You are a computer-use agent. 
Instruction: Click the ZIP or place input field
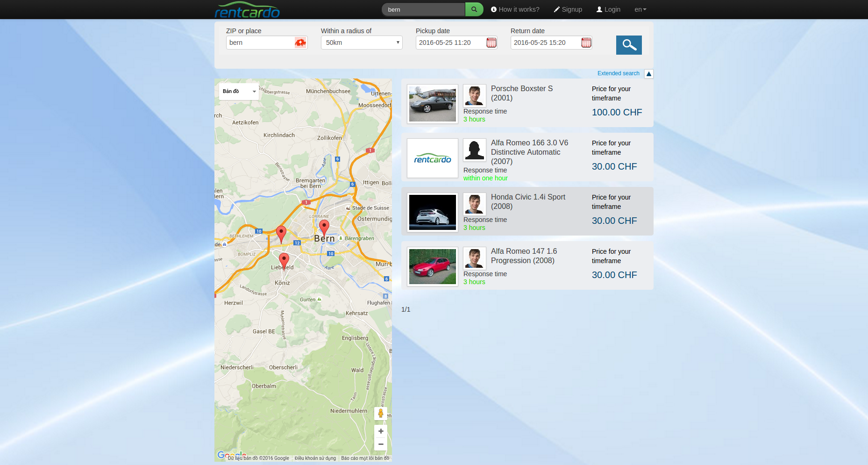260,43
